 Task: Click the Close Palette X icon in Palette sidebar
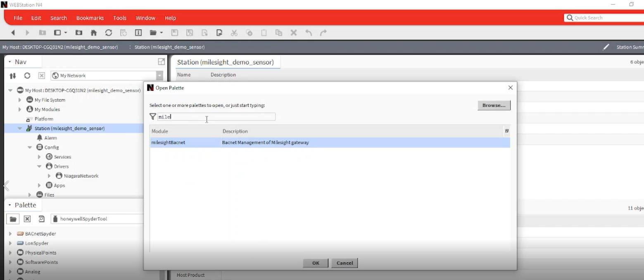[x=27, y=219]
